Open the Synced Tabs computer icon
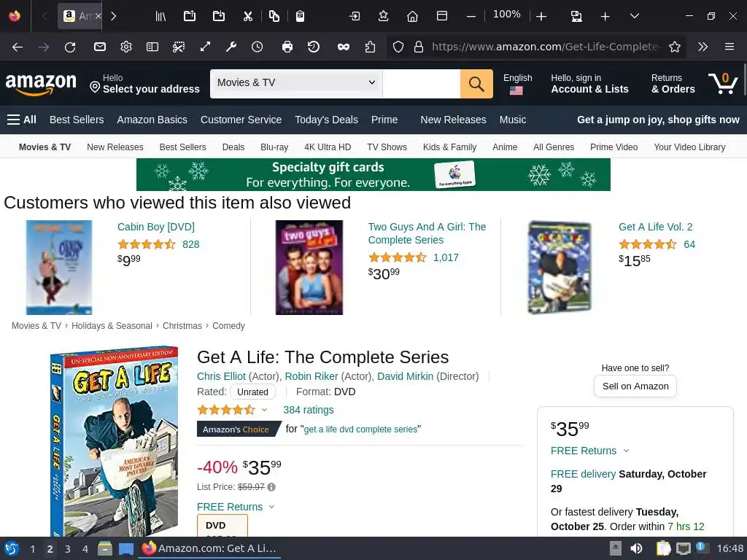Screen dimensions: 747x560 [x=576, y=16]
